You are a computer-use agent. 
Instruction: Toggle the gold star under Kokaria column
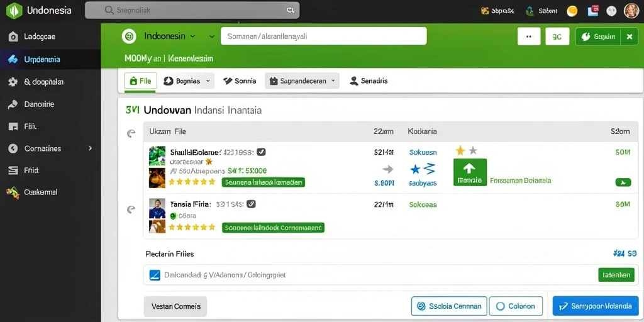coord(460,151)
